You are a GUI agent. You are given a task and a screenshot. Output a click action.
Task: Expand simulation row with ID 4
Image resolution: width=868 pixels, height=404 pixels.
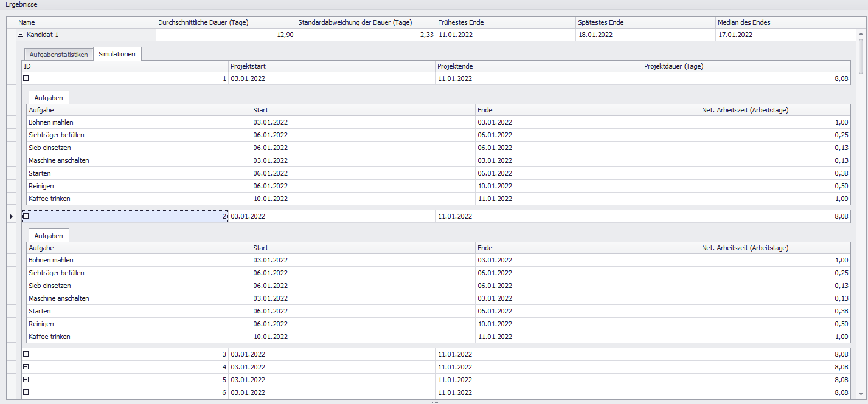(26, 367)
